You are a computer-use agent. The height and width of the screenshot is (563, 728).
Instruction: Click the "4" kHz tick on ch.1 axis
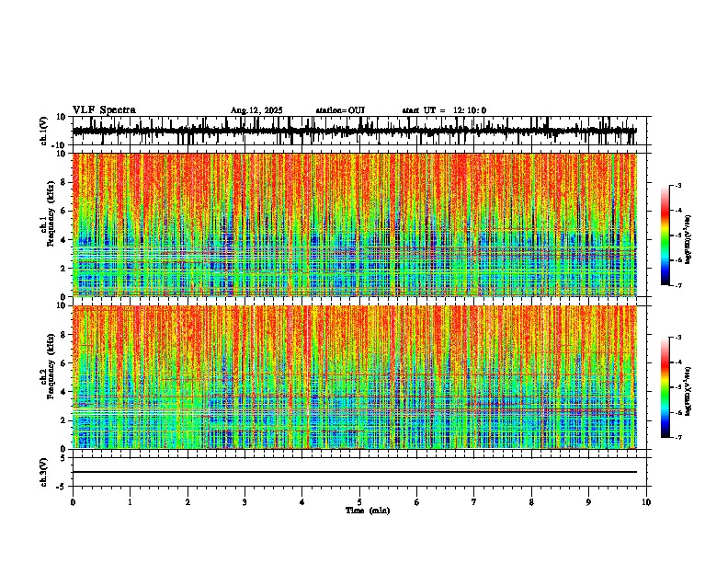click(x=63, y=240)
